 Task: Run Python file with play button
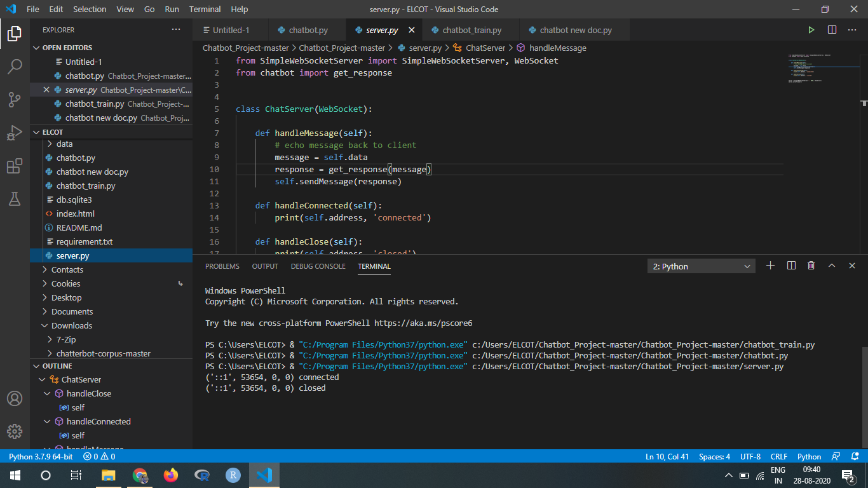811,30
